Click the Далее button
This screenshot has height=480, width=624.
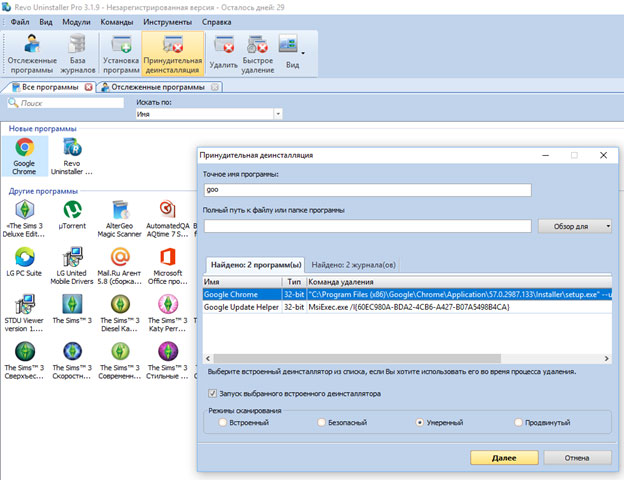point(504,458)
